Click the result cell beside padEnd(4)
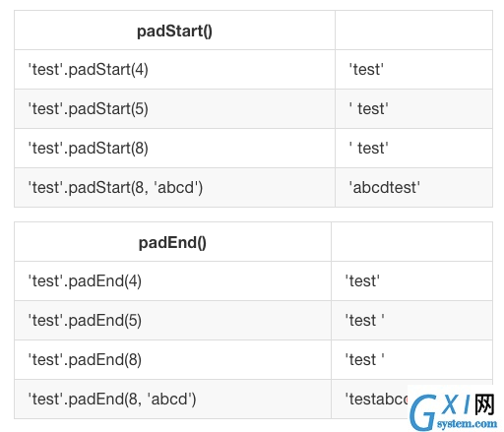Screen dimensions: 504x432 pyautogui.click(x=411, y=281)
